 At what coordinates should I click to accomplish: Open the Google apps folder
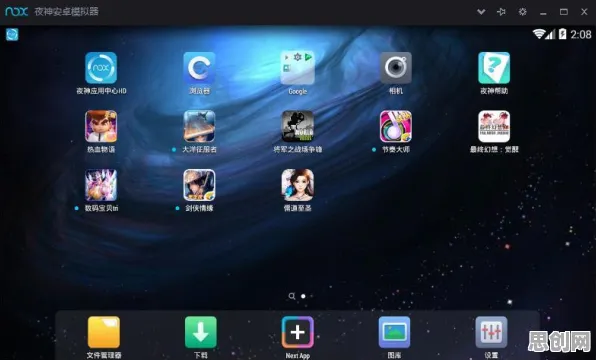click(x=298, y=68)
